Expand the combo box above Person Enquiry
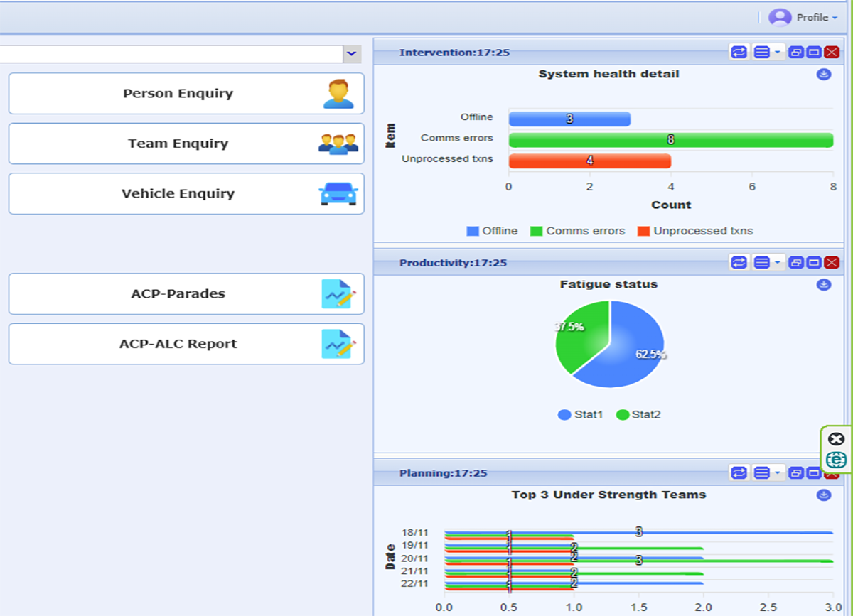Image resolution: width=853 pixels, height=616 pixels. coord(351,54)
